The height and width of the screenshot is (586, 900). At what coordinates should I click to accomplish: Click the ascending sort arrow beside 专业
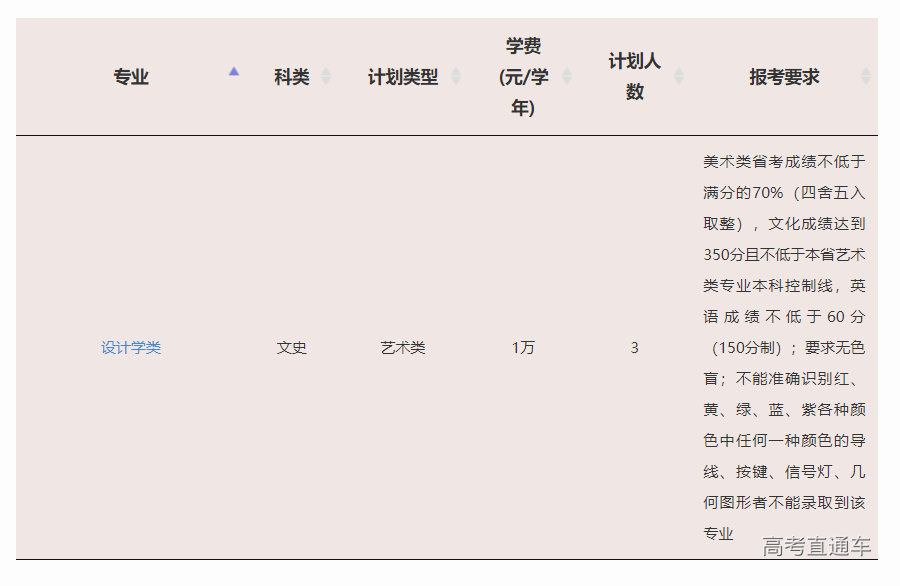[x=234, y=72]
